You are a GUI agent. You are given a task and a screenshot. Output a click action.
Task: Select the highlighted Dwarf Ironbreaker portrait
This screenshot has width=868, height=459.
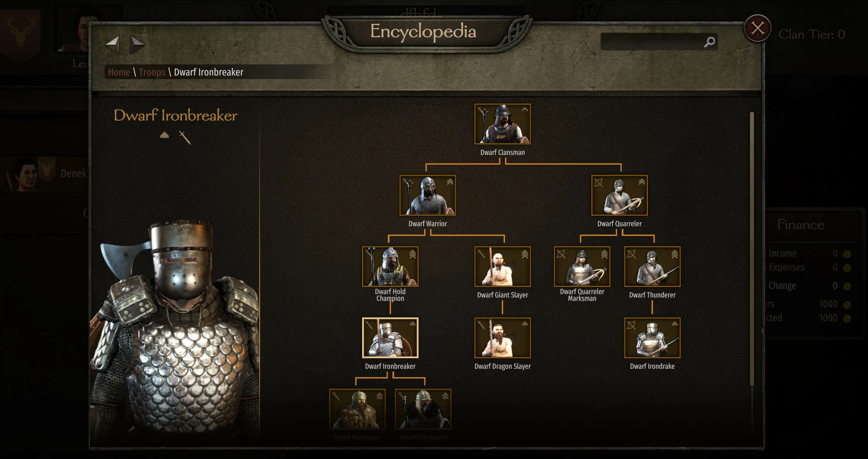click(x=390, y=338)
